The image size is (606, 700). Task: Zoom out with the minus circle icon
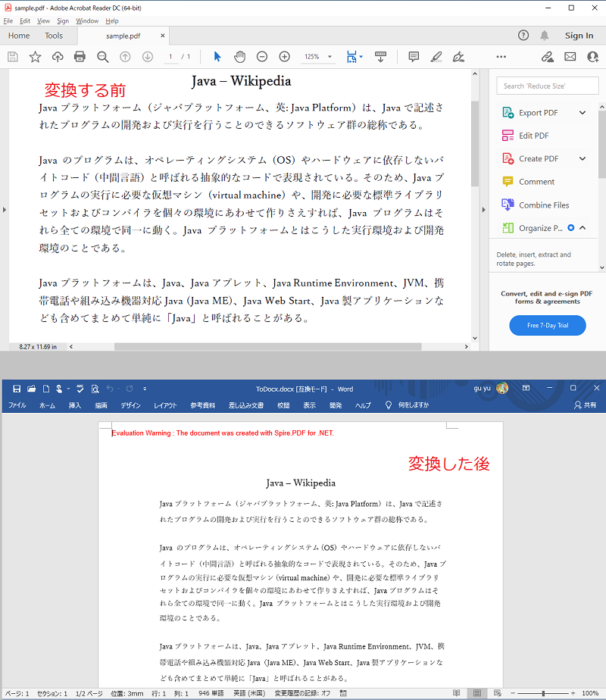point(262,57)
